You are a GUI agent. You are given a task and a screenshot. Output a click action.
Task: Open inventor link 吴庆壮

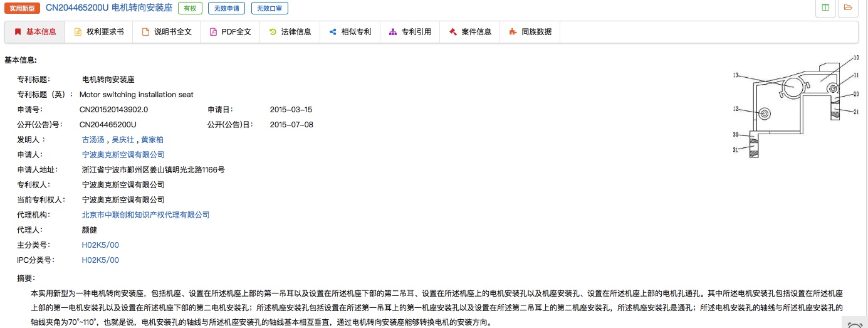(x=123, y=140)
